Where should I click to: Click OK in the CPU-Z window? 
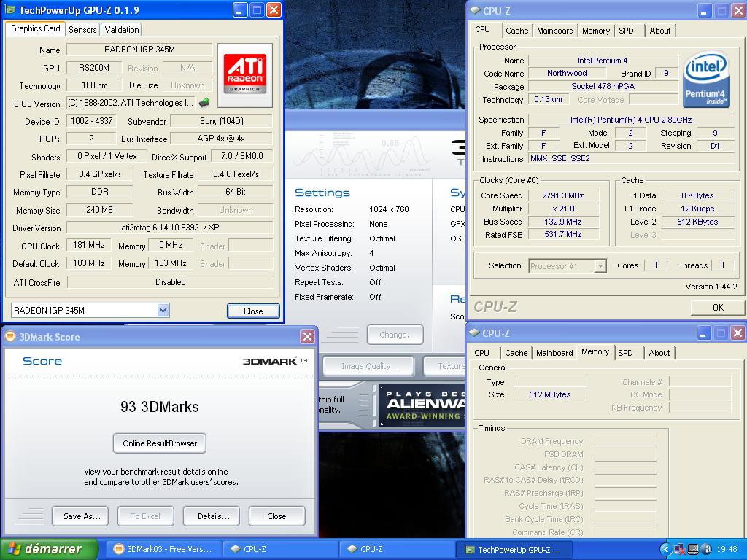[x=718, y=308]
